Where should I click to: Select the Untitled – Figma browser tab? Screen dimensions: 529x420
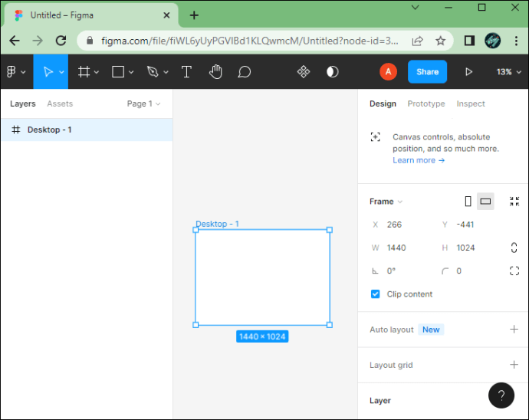90,15
